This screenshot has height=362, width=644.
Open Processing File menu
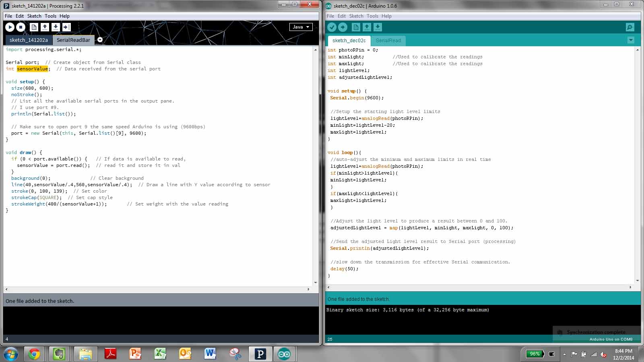click(x=8, y=16)
